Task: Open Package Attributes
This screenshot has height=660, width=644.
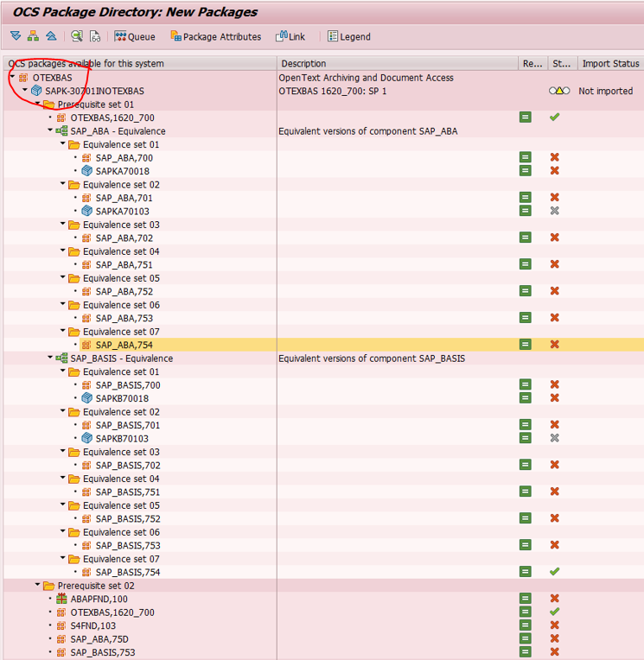Action: [x=215, y=36]
